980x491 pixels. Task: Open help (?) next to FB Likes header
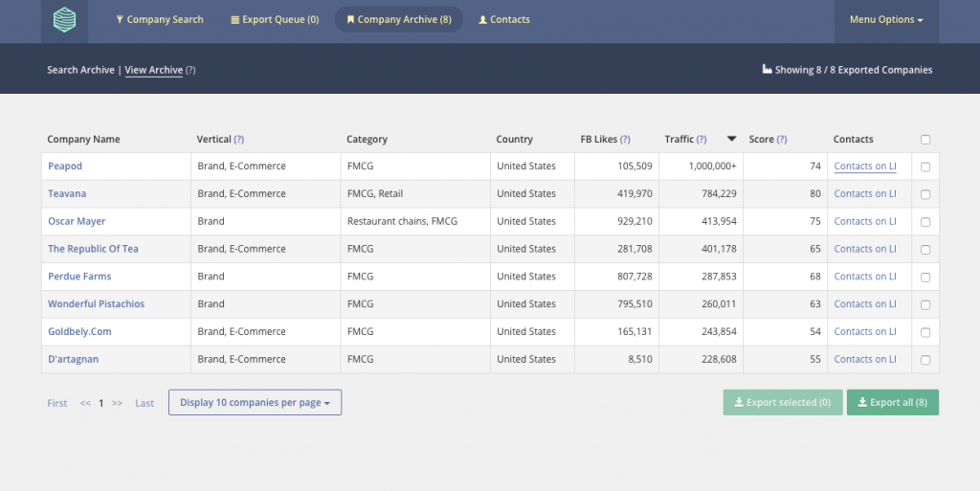pos(625,140)
